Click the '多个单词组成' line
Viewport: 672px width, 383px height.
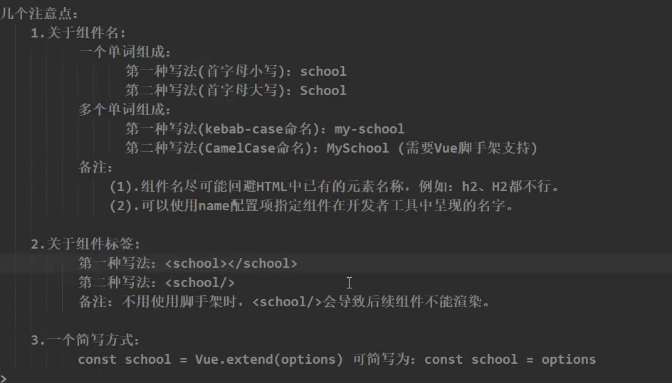point(125,110)
